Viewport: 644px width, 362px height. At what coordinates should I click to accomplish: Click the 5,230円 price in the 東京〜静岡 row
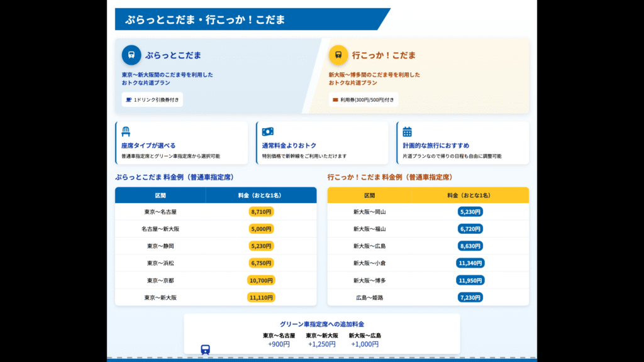pyautogui.click(x=261, y=246)
